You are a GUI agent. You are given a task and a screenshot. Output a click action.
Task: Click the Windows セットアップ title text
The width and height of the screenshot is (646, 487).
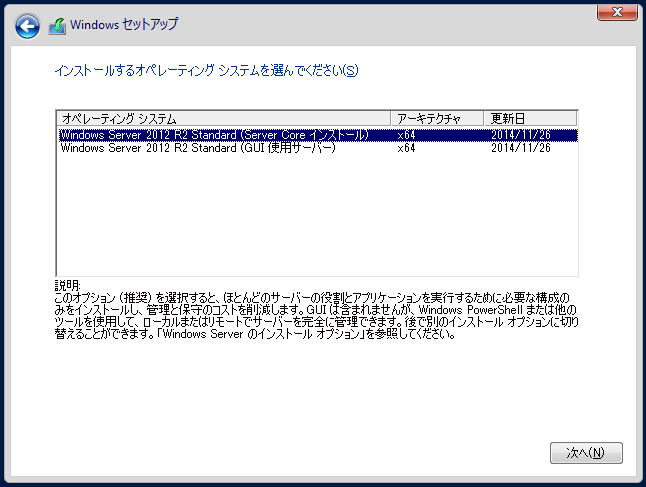124,24
